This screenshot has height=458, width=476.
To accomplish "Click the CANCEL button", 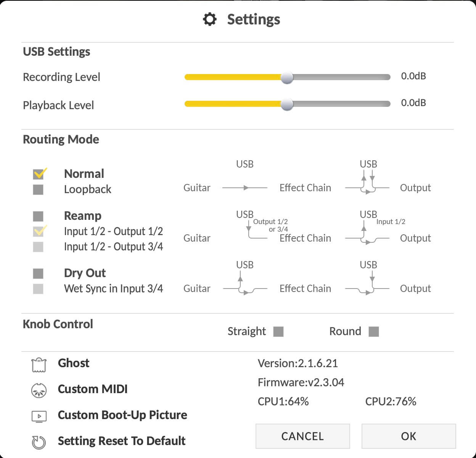I will click(302, 436).
